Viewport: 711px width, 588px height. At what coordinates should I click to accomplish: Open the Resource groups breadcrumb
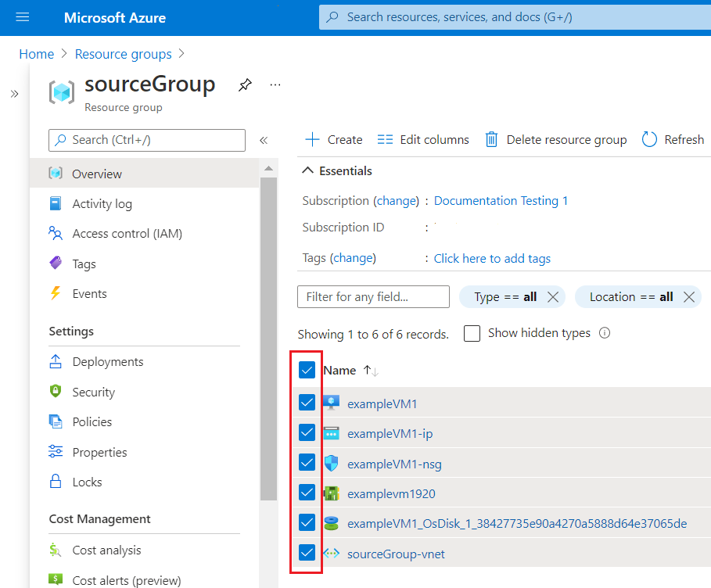click(x=123, y=54)
